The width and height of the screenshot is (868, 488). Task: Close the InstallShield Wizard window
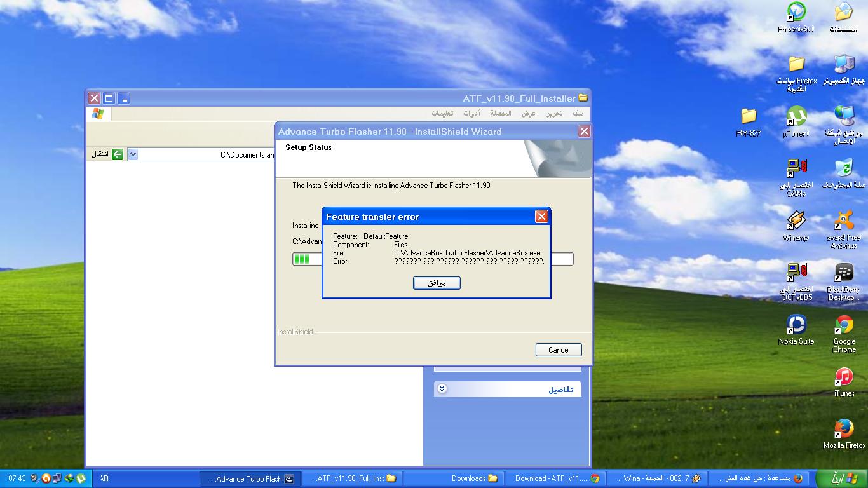tap(584, 131)
